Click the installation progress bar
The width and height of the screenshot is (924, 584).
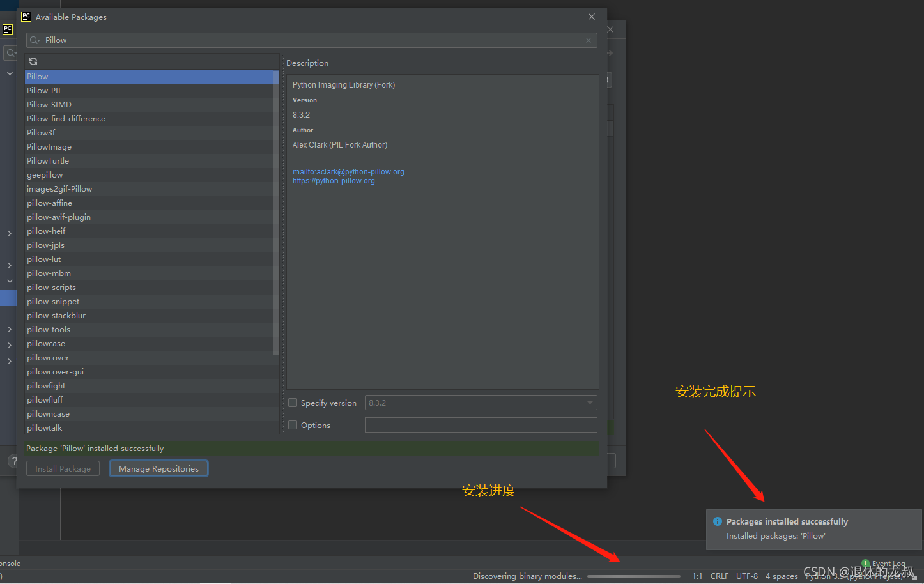633,576
